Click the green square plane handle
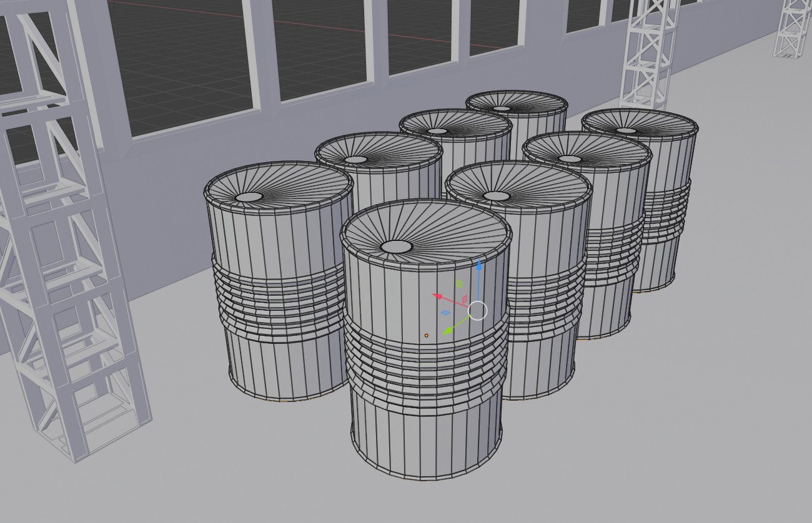Viewport: 812px width, 523px height. (460, 284)
